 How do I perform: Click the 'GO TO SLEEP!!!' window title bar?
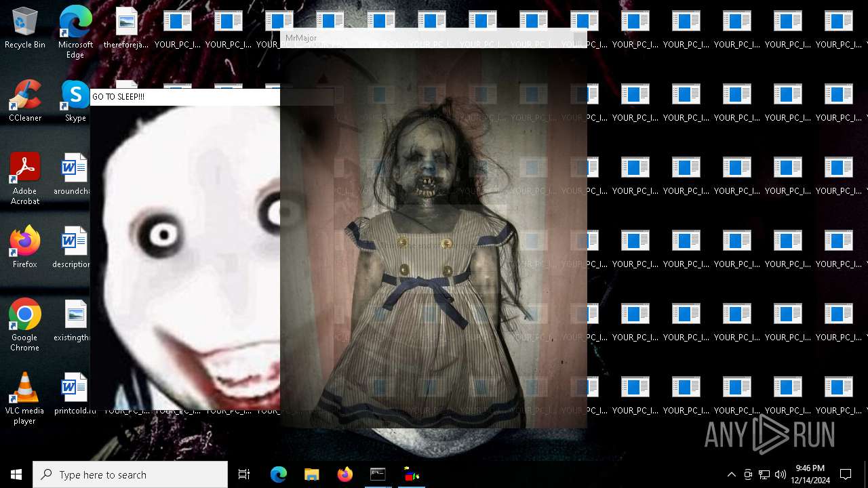click(185, 97)
